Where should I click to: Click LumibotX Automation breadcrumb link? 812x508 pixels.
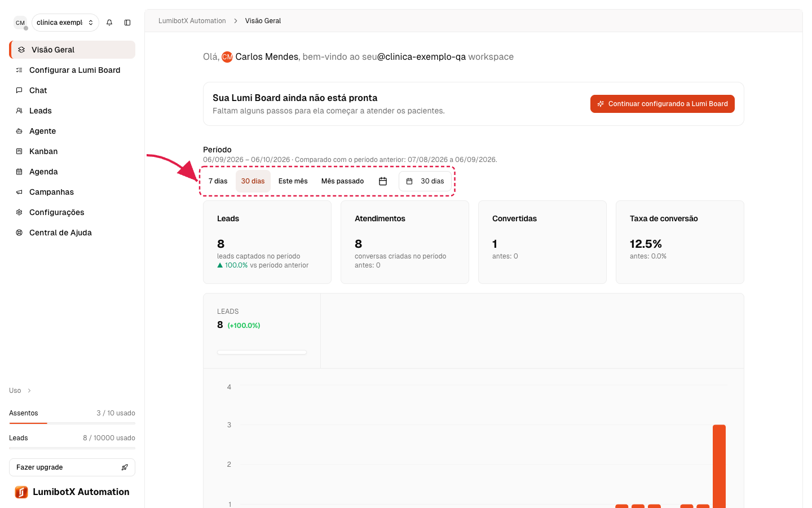(192, 21)
